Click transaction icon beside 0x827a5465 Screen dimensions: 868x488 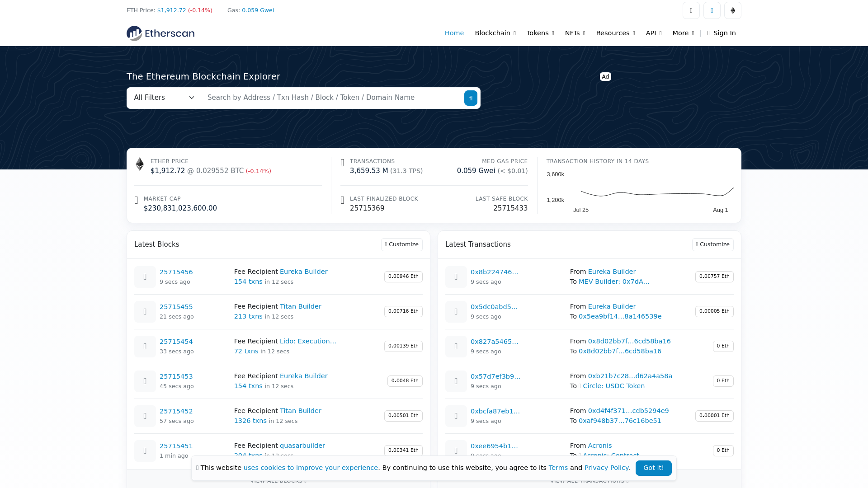[x=456, y=347]
